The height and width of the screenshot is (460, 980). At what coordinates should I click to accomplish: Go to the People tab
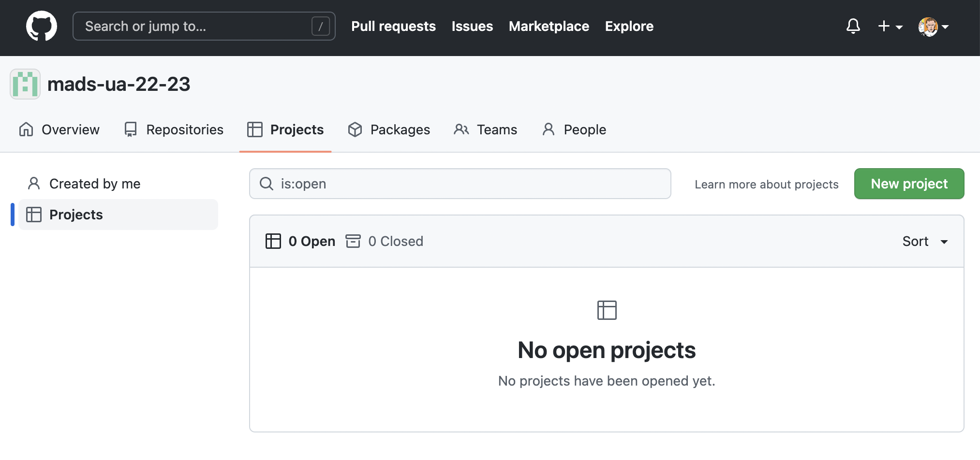tap(574, 129)
